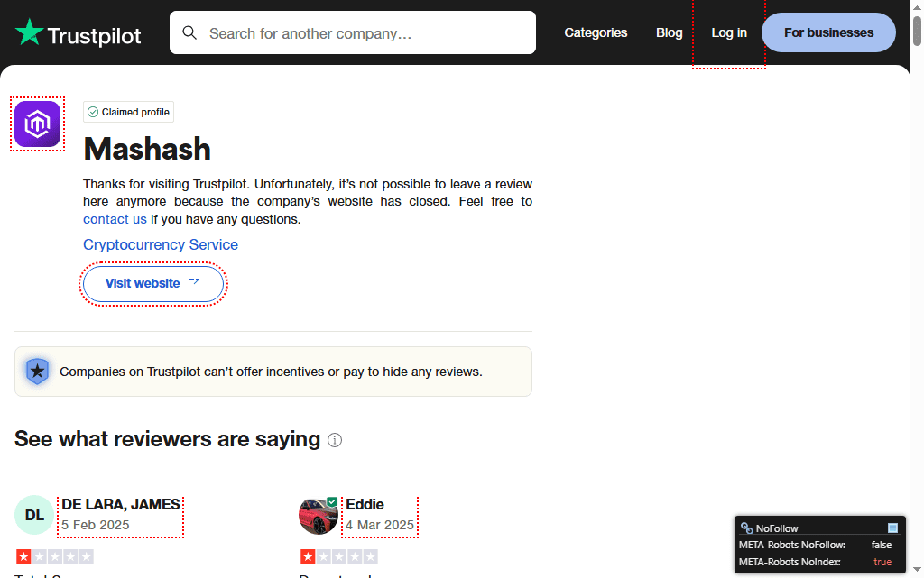Image resolution: width=924 pixels, height=578 pixels.
Task: Click the page vertical scrollbar thumb
Action: coord(917,32)
